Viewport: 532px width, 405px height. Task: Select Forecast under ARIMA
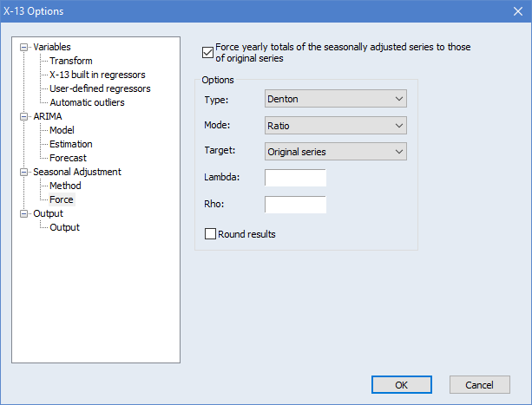point(68,158)
